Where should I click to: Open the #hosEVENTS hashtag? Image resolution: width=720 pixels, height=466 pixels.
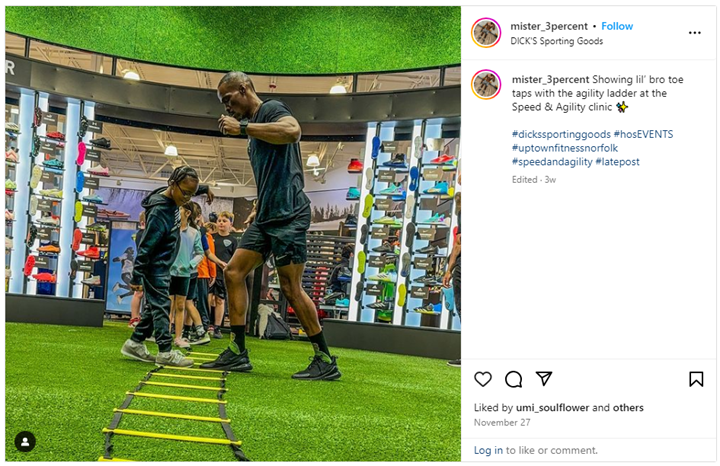tap(643, 135)
